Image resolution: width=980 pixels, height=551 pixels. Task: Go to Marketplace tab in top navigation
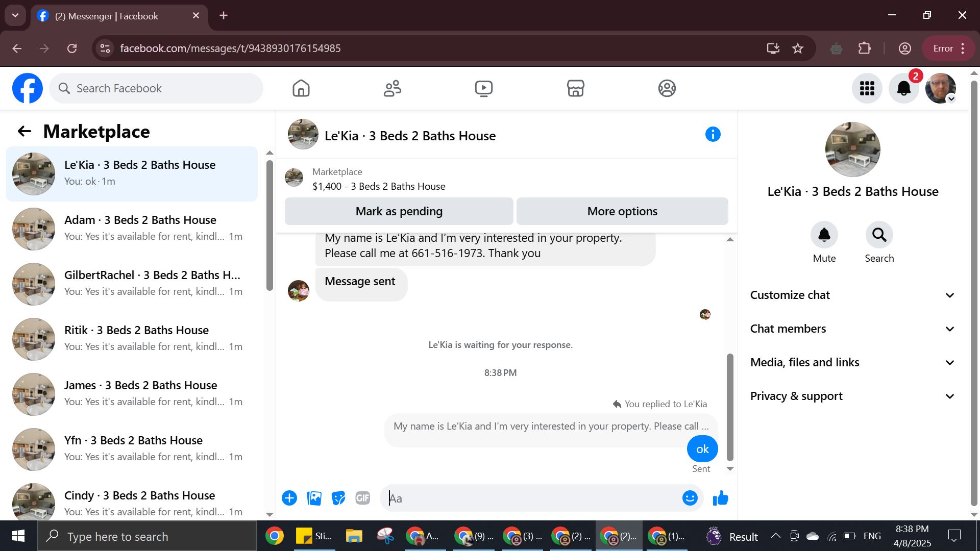click(575, 88)
